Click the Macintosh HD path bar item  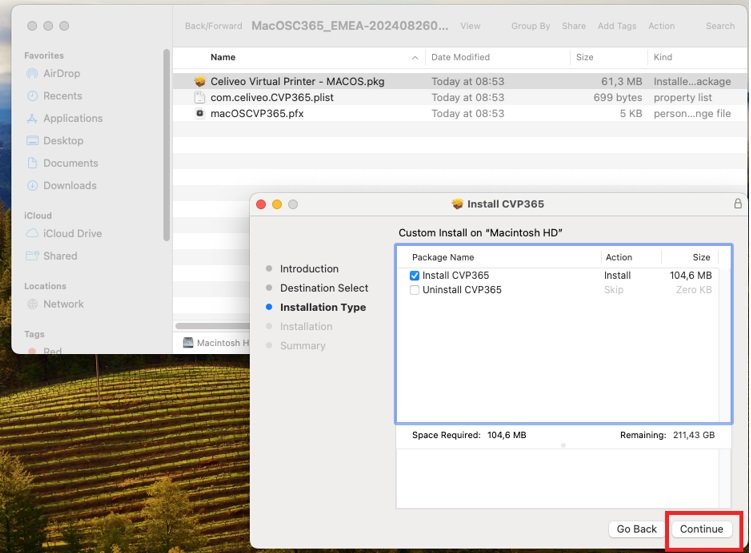coord(216,343)
